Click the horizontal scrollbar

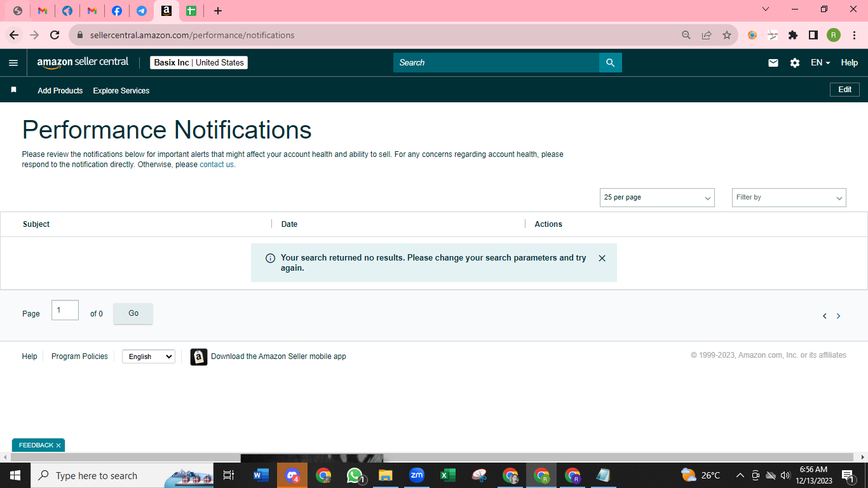coord(432,457)
